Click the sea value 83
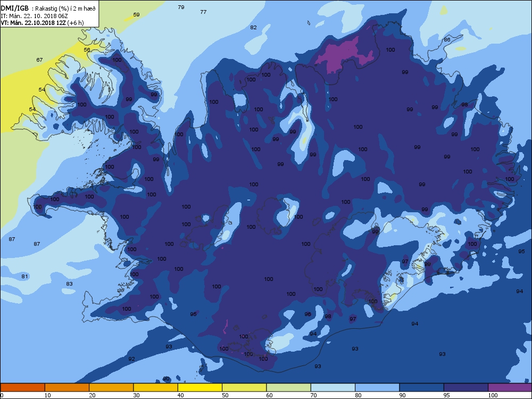This screenshot has width=532, height=399. [x=69, y=284]
